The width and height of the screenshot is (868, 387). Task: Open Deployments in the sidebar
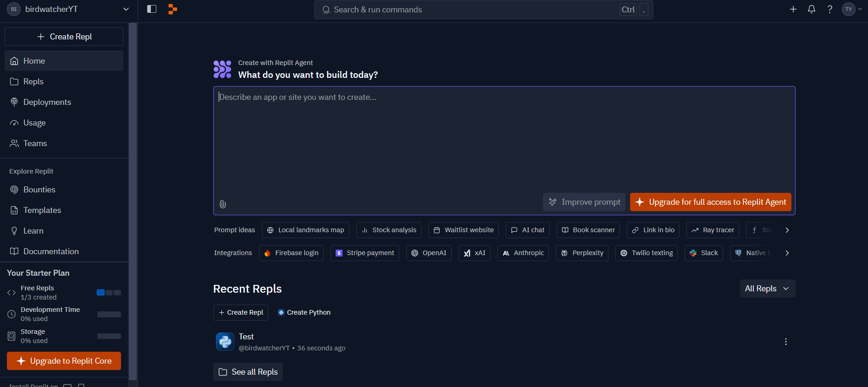(64, 102)
